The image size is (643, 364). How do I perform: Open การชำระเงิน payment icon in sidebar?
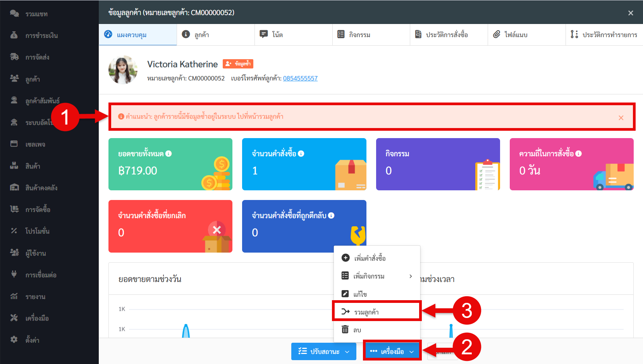click(x=14, y=35)
